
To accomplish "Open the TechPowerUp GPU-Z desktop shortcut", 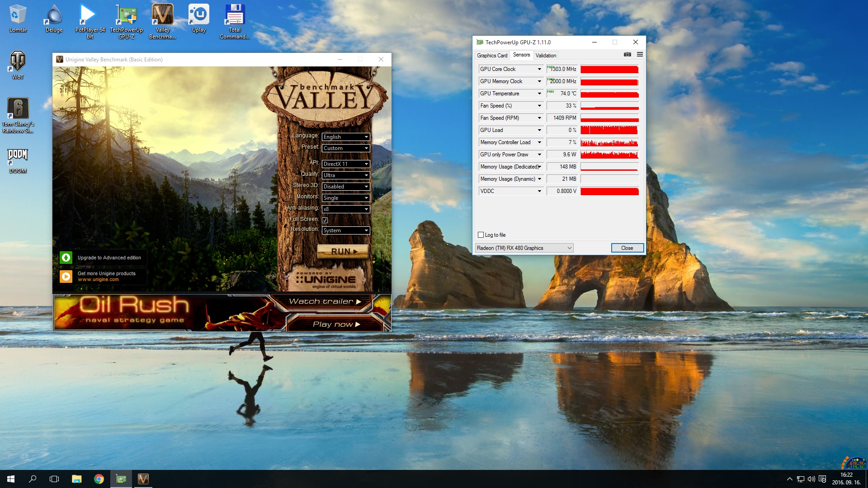I will [x=126, y=21].
